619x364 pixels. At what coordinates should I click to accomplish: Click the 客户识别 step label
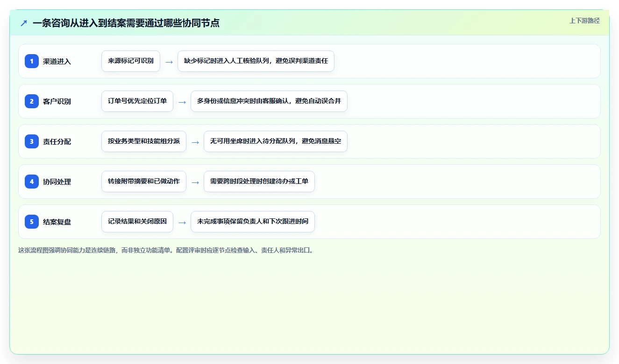click(57, 101)
